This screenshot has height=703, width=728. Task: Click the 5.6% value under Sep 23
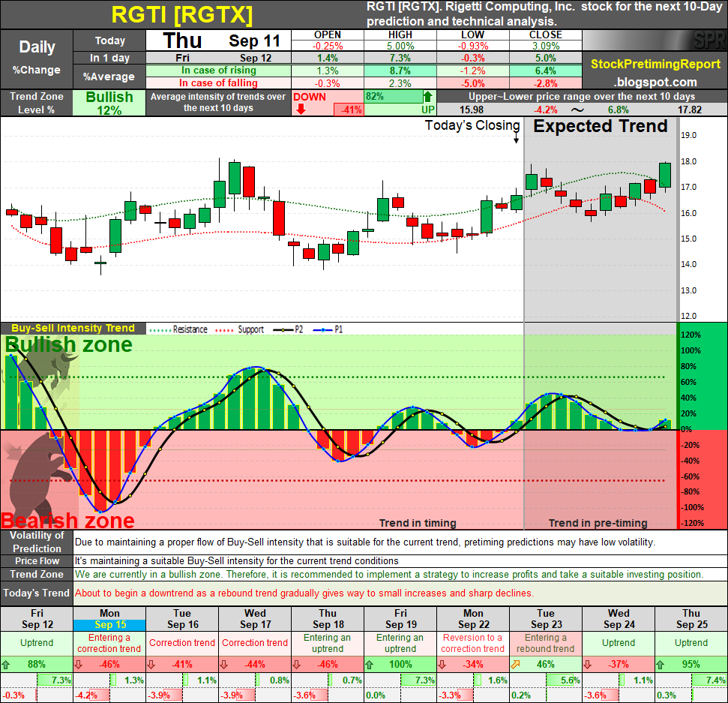570,680
